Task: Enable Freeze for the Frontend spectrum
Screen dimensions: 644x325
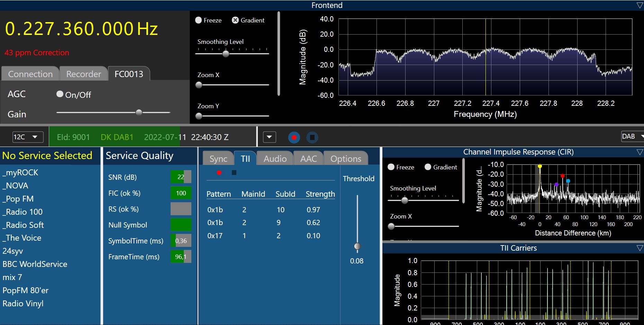Action: (199, 20)
